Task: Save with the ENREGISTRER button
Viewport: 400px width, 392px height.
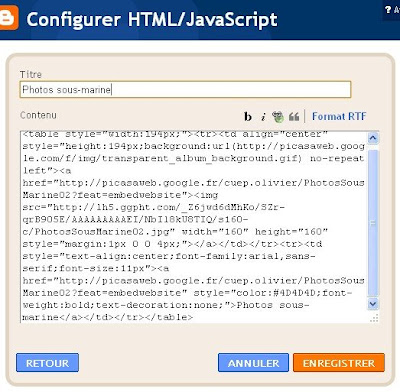Action: (x=339, y=363)
